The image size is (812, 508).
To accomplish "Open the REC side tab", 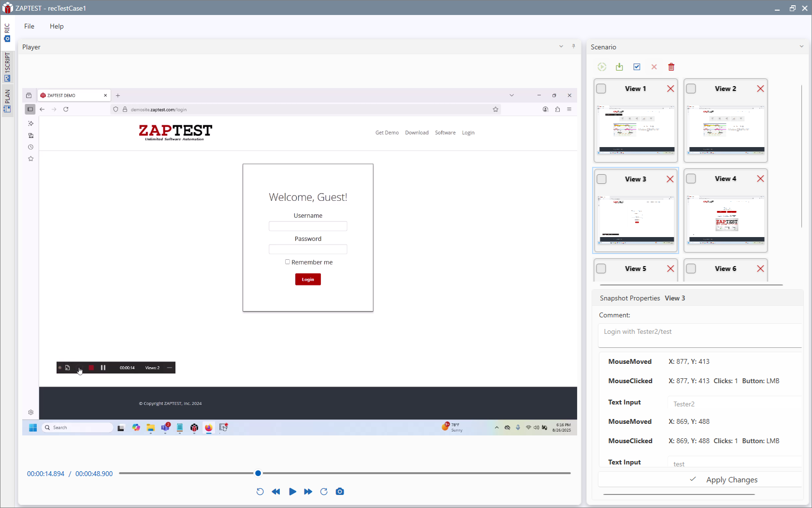I will pos(7,32).
